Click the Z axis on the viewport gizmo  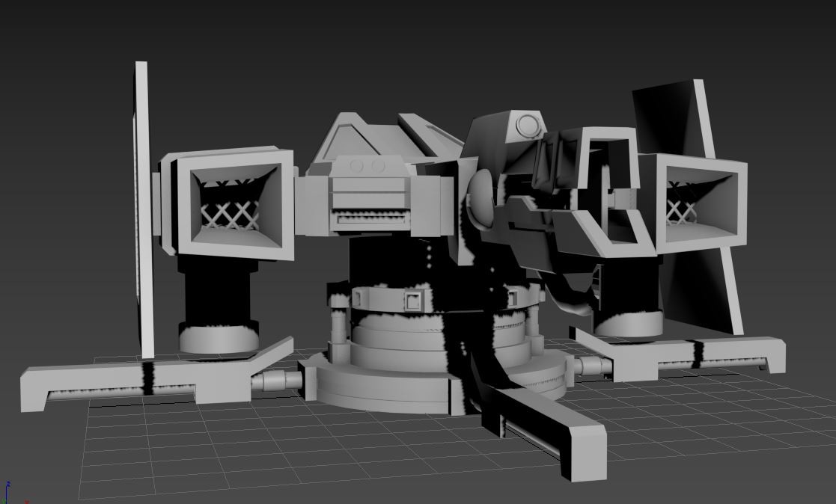point(8,485)
